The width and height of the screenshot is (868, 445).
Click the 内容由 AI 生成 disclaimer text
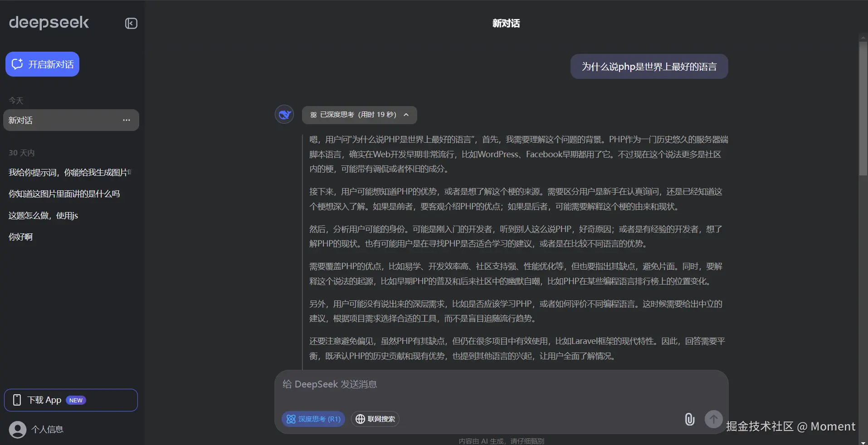[501, 441]
